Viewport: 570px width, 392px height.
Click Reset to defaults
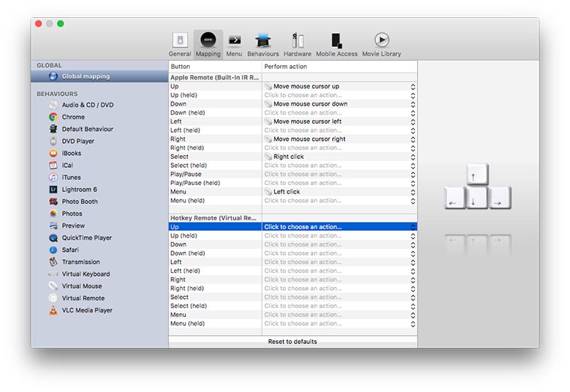coord(292,342)
